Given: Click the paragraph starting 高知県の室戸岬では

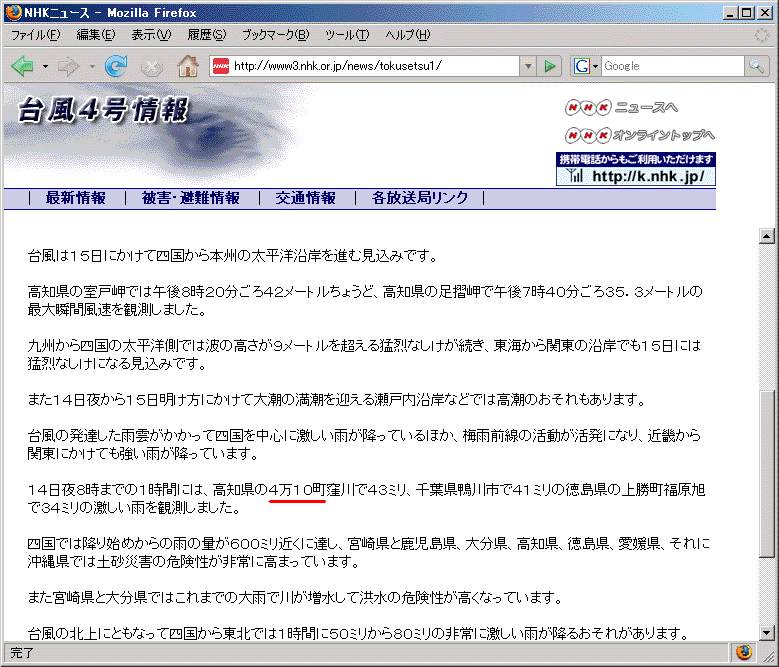Looking at the screenshot, I should [365, 300].
